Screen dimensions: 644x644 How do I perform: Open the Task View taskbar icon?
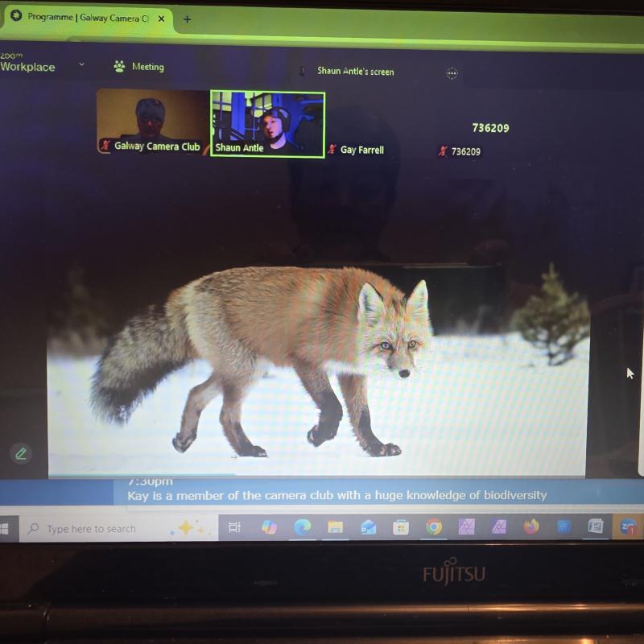click(234, 528)
